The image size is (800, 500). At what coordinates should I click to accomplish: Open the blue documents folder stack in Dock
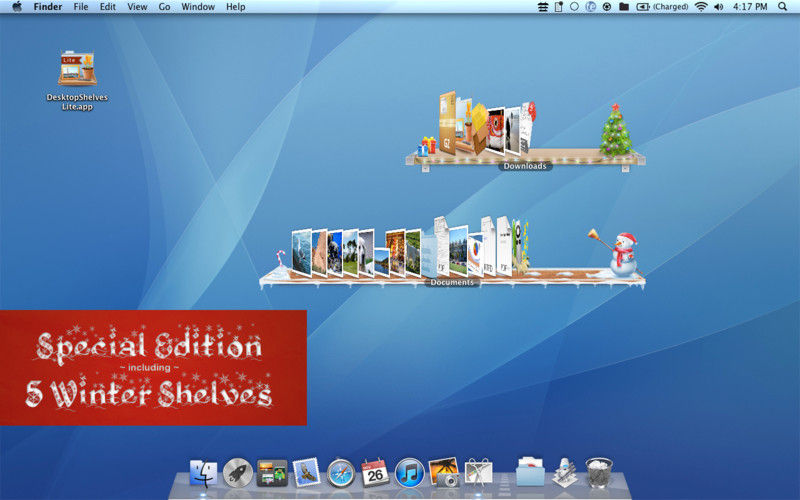click(530, 472)
